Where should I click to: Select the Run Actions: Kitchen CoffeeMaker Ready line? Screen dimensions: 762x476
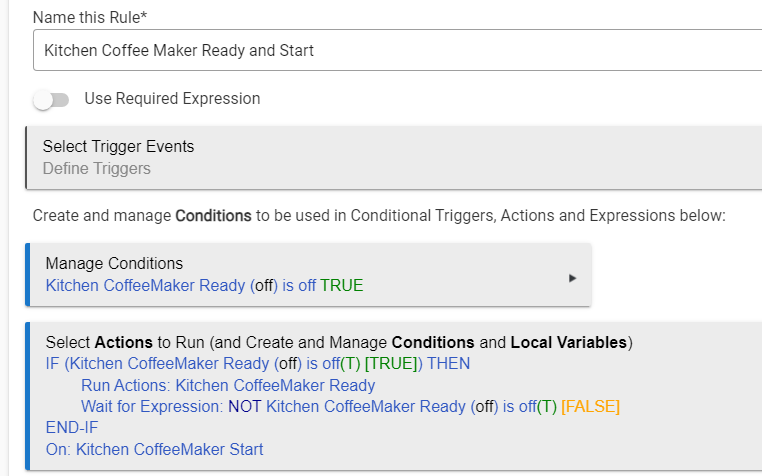(x=228, y=385)
